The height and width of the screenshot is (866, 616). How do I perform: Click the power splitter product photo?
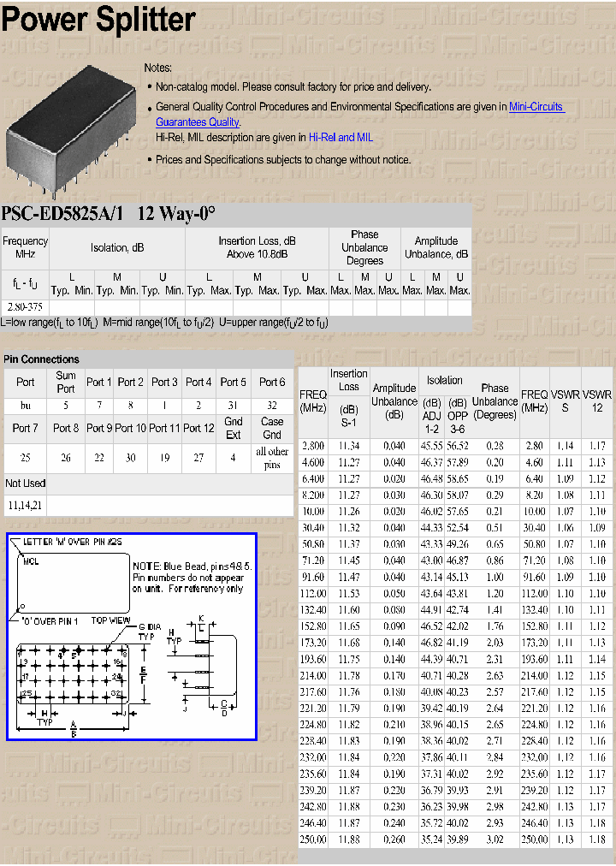pyautogui.click(x=71, y=132)
